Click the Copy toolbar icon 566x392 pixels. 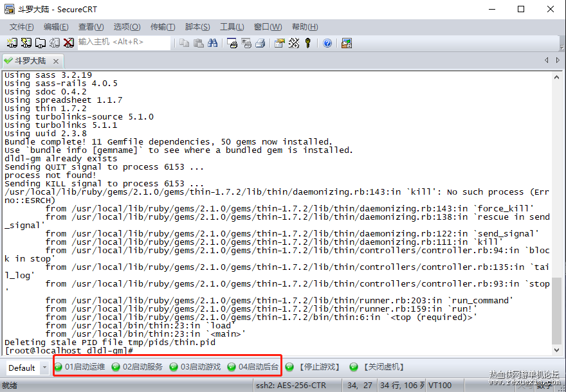[x=184, y=43]
